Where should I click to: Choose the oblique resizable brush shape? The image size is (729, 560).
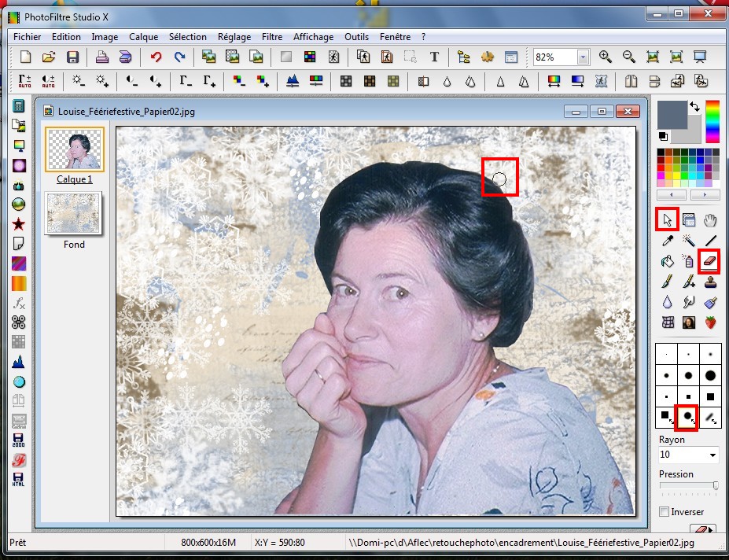710,418
